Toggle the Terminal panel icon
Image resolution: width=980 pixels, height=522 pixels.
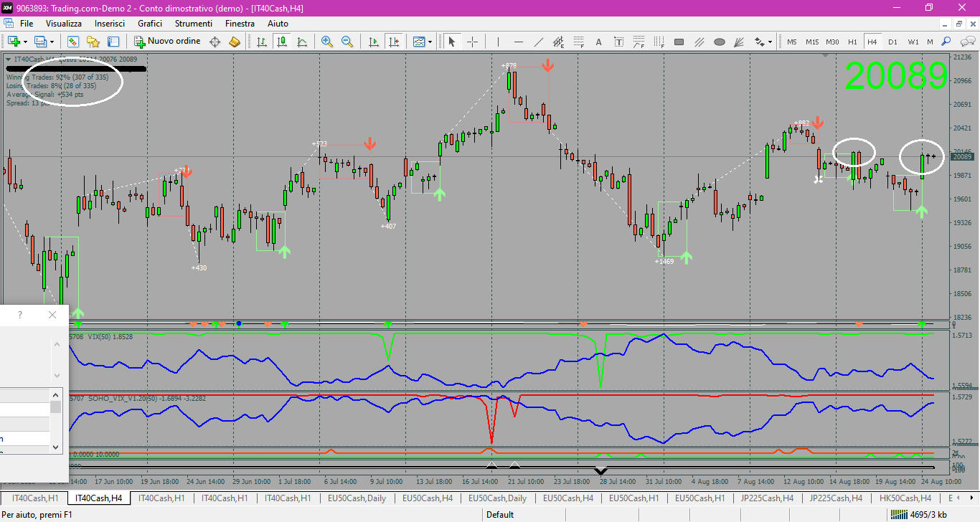[113, 42]
